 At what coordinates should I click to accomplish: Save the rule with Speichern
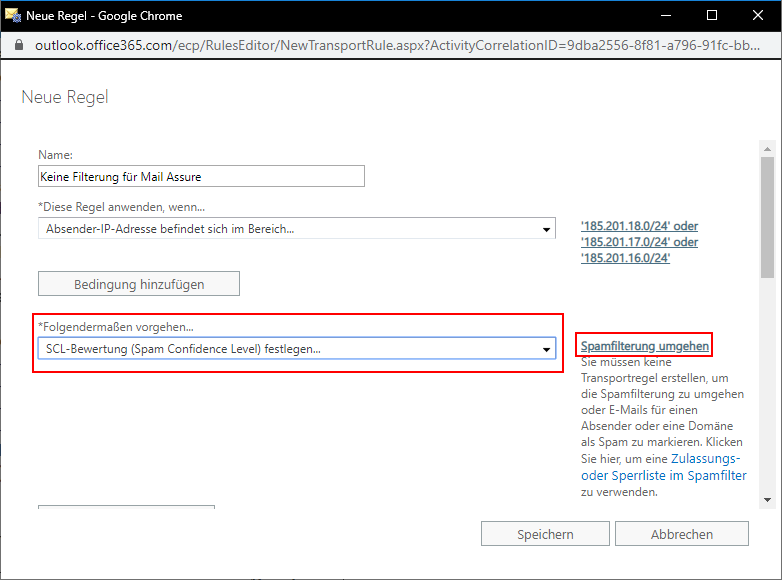545,534
